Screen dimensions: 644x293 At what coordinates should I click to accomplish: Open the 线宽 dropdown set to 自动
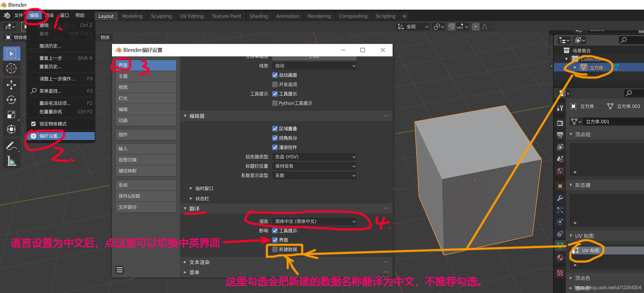point(314,66)
